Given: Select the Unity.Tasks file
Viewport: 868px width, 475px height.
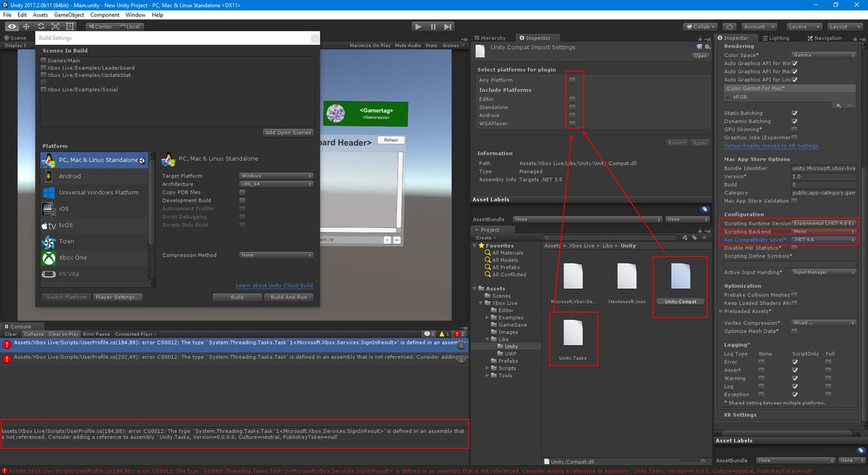Looking at the screenshot, I should click(572, 337).
